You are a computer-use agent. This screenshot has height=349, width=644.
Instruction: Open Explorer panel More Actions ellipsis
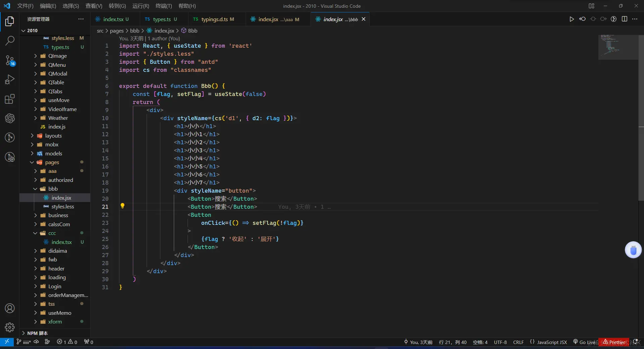[81, 19]
